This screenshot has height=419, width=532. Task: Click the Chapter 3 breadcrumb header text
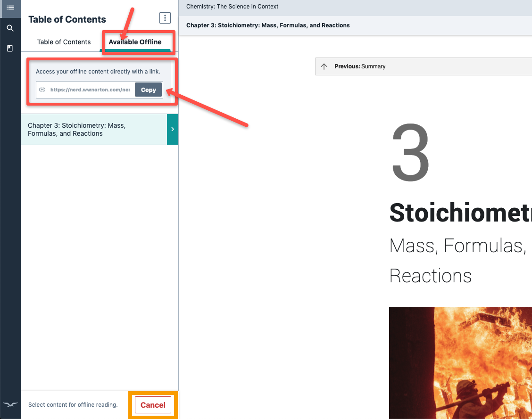[268, 25]
